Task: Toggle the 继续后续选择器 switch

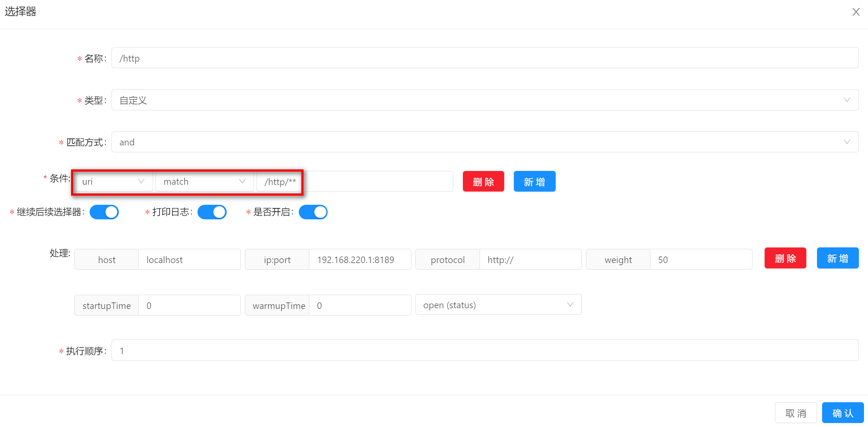Action: (104, 212)
